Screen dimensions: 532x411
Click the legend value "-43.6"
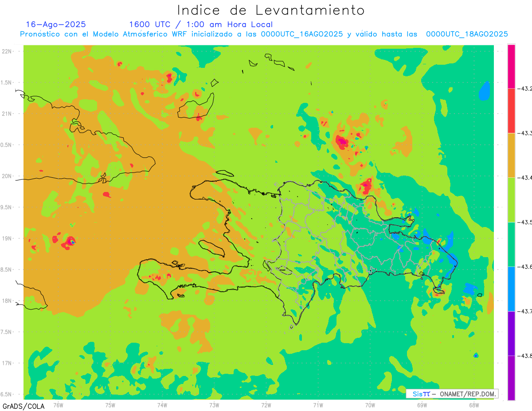pyautogui.click(x=524, y=266)
